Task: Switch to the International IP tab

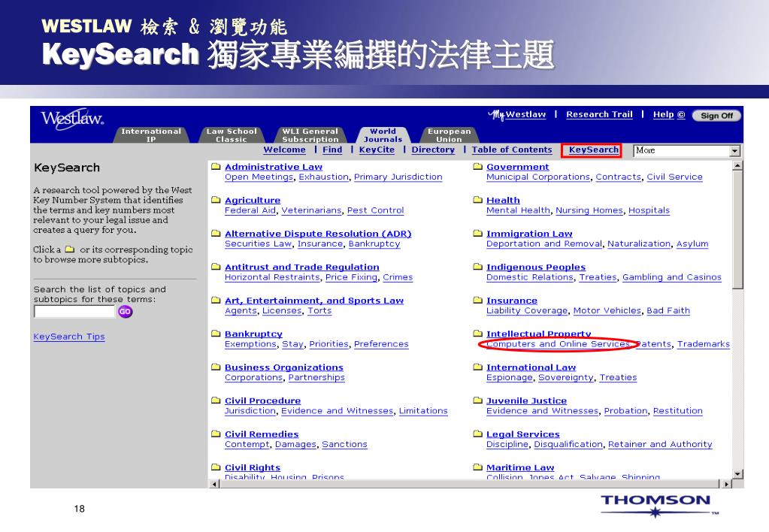Action: coord(151,135)
